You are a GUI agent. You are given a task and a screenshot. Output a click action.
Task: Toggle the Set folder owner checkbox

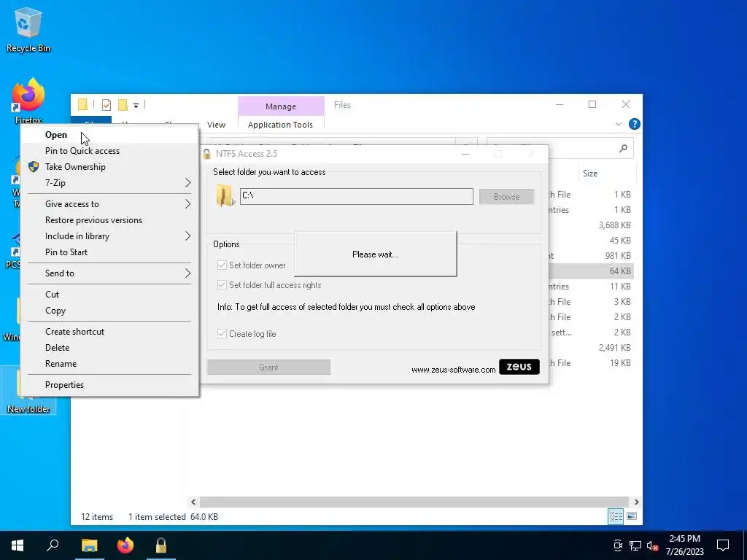222,265
